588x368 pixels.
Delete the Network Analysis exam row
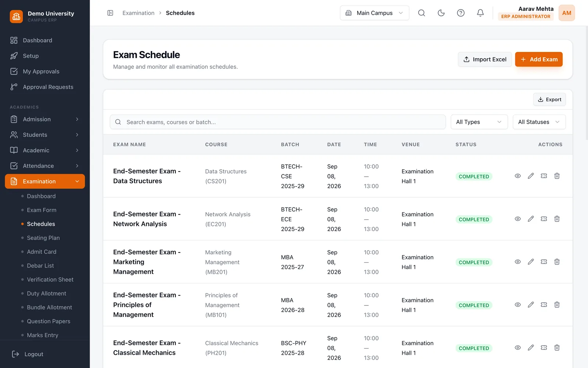557,219
